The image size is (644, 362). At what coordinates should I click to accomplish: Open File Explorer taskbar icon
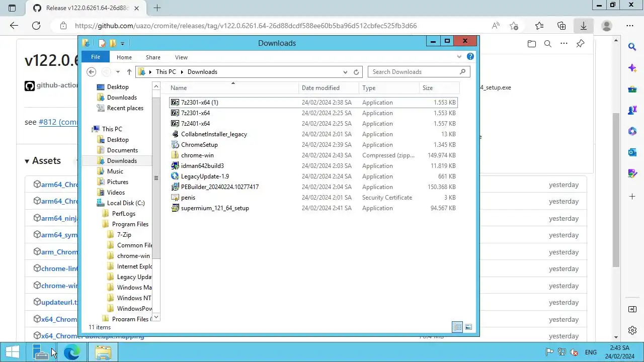point(103,352)
